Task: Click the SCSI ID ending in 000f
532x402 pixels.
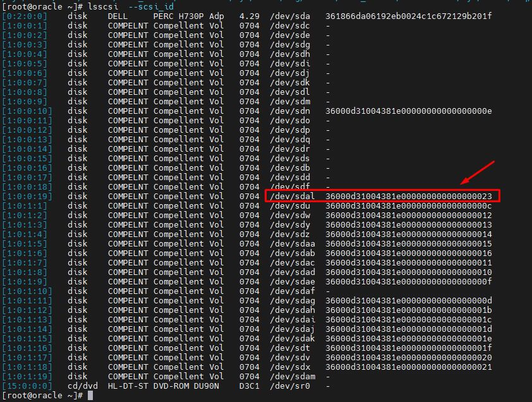Action: click(x=409, y=282)
